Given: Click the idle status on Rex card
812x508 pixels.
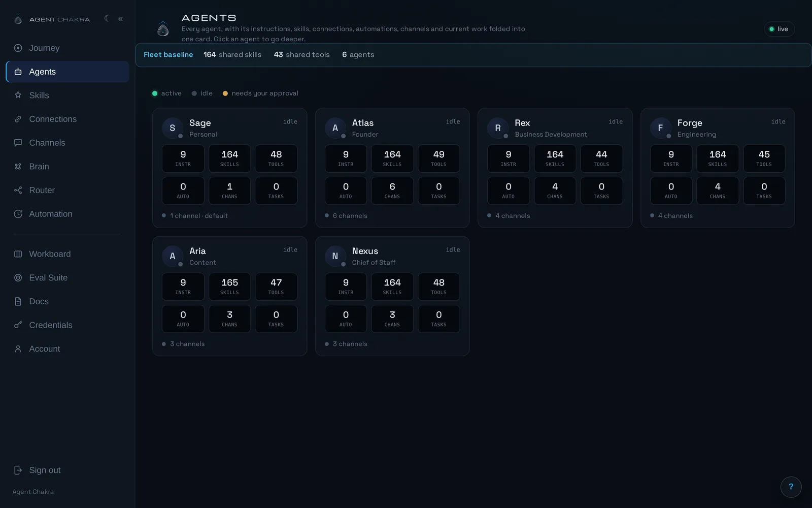Looking at the screenshot, I should click(x=616, y=121).
